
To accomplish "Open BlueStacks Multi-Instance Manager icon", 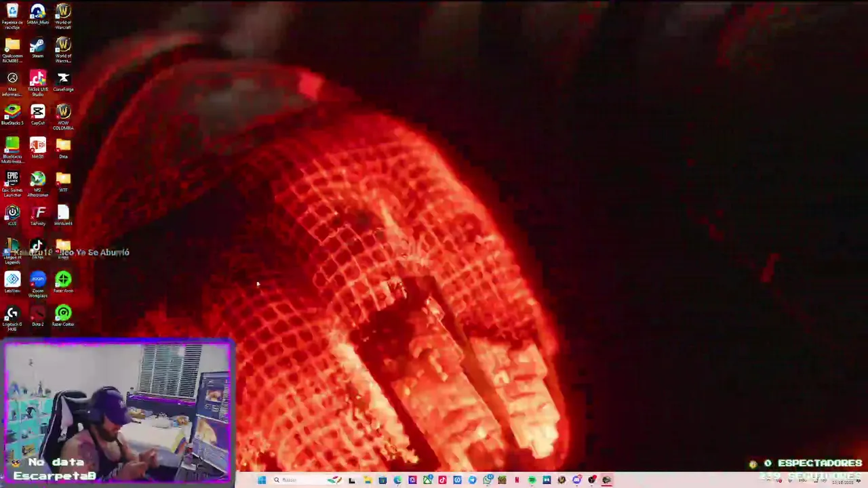I will [x=12, y=150].
